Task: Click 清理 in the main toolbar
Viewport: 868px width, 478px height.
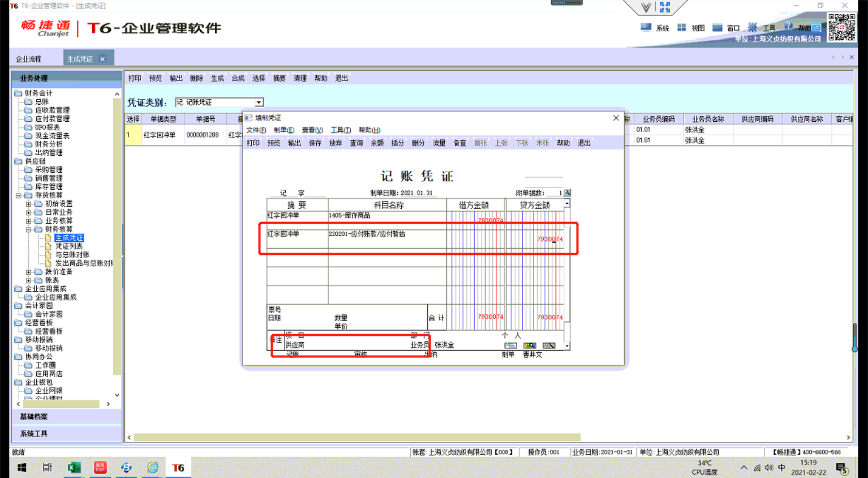Action: [300, 78]
